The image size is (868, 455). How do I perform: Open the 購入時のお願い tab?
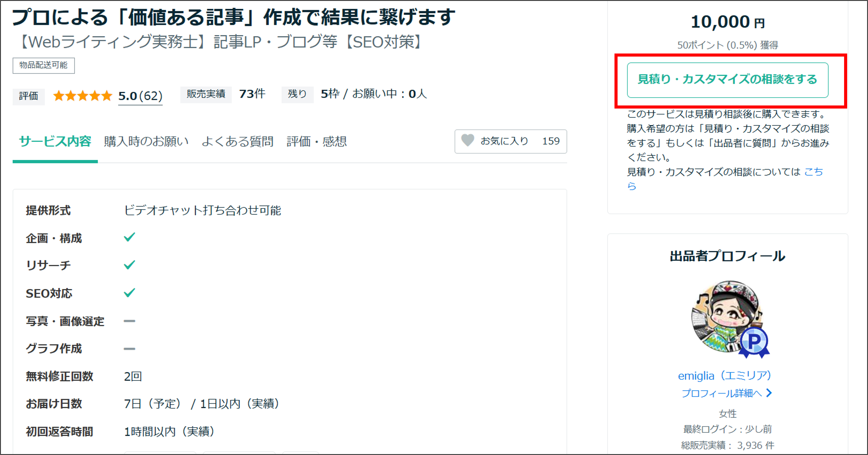(146, 142)
